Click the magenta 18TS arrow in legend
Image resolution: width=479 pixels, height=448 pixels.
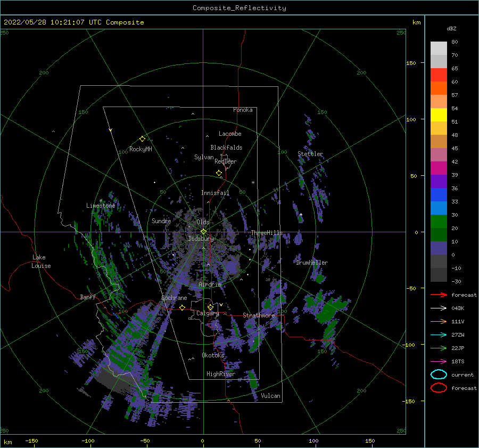coord(439,362)
